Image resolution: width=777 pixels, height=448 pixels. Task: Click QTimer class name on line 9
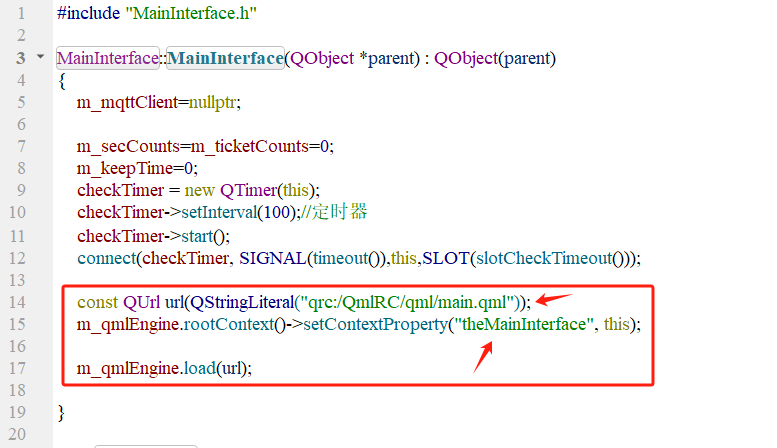tap(248, 190)
